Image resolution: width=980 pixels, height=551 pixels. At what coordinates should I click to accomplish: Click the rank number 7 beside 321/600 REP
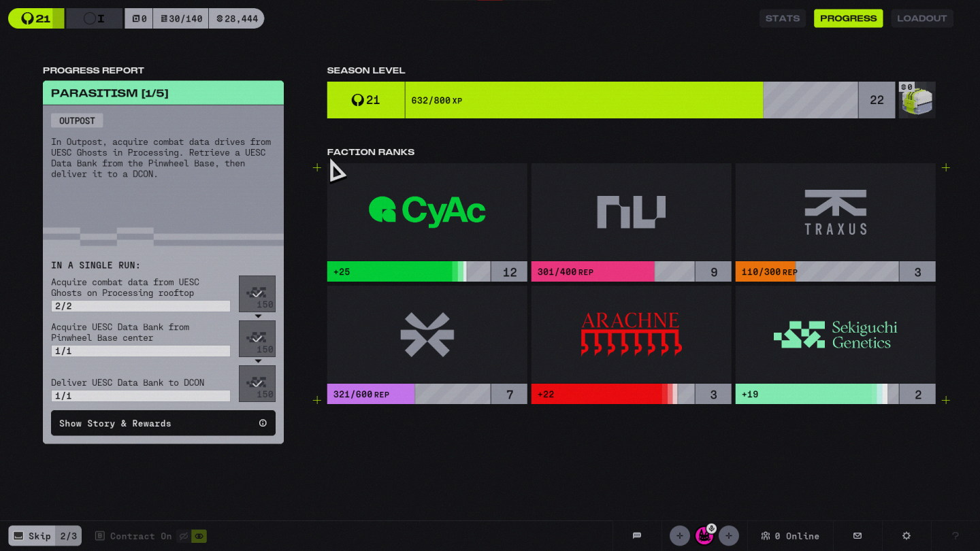(x=510, y=394)
